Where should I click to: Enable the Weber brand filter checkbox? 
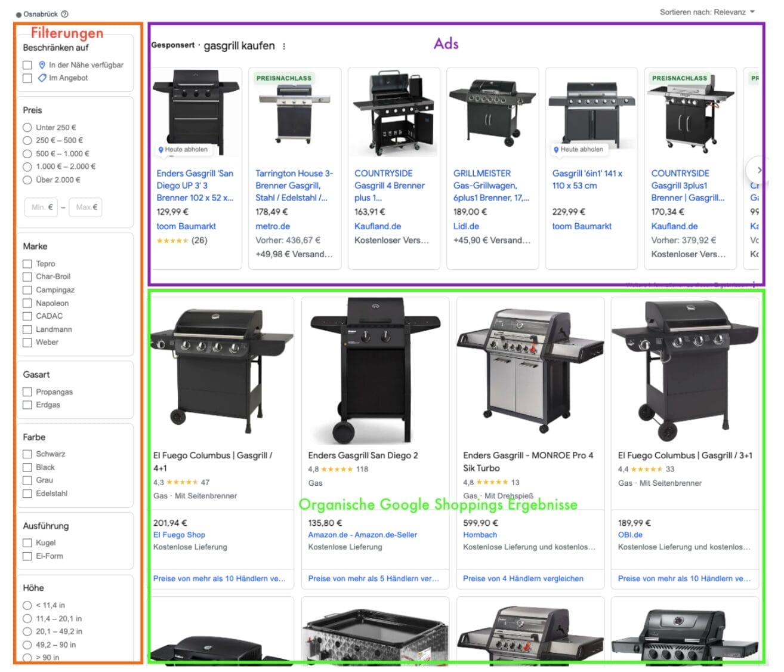tap(27, 342)
